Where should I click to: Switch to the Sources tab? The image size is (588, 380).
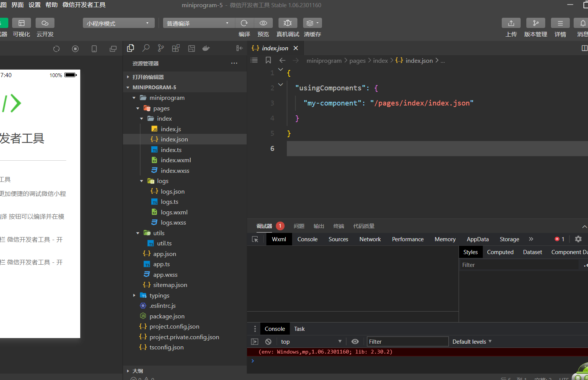(338, 239)
